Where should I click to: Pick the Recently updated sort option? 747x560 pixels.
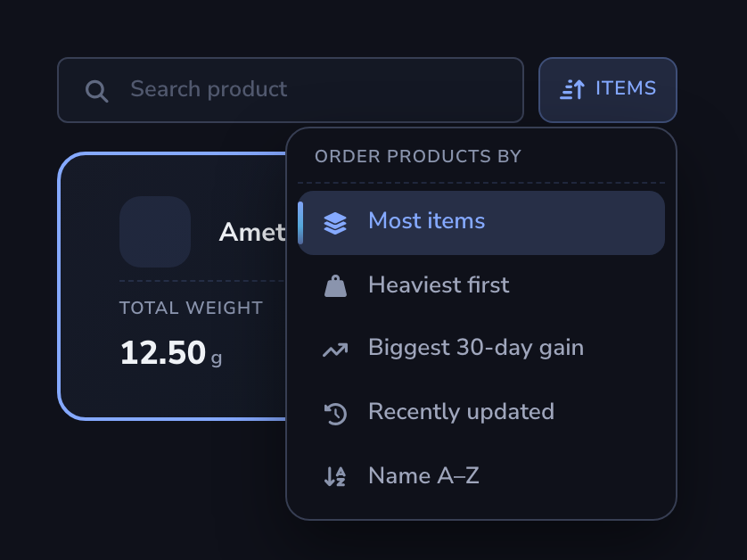coord(481,412)
